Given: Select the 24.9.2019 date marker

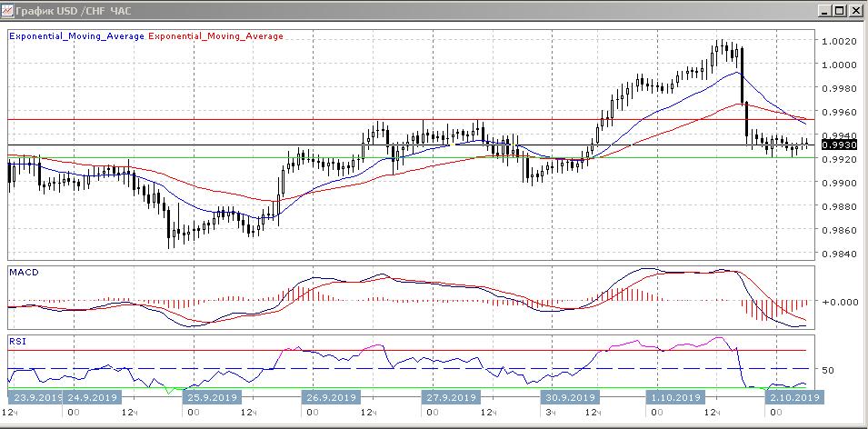Looking at the screenshot, I should 91,397.
